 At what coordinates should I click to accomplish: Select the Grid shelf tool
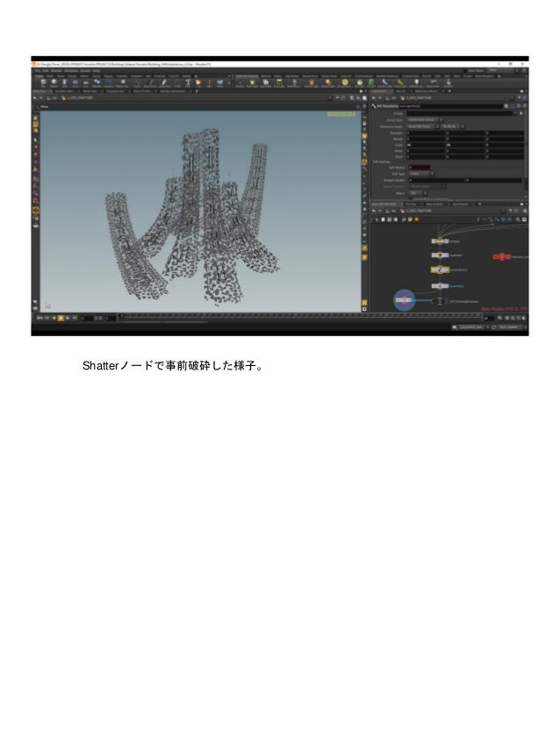[x=86, y=83]
